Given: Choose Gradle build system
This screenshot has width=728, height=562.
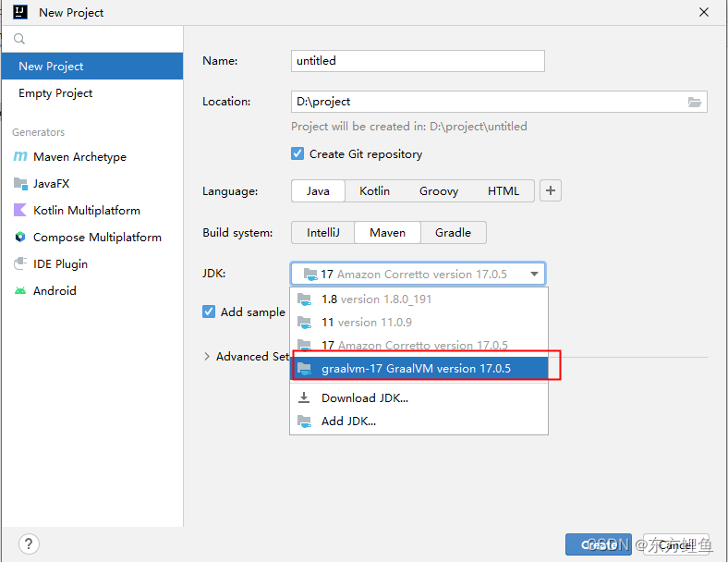Looking at the screenshot, I should point(453,232).
